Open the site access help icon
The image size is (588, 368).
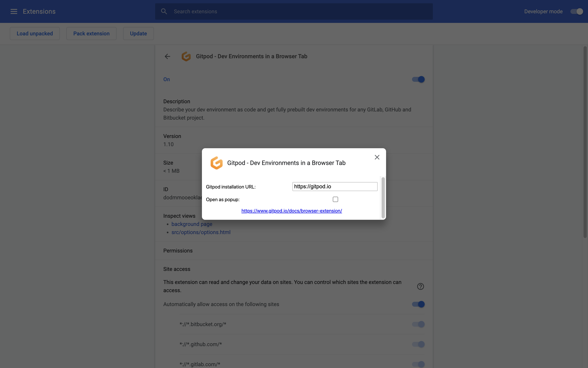[420, 286]
